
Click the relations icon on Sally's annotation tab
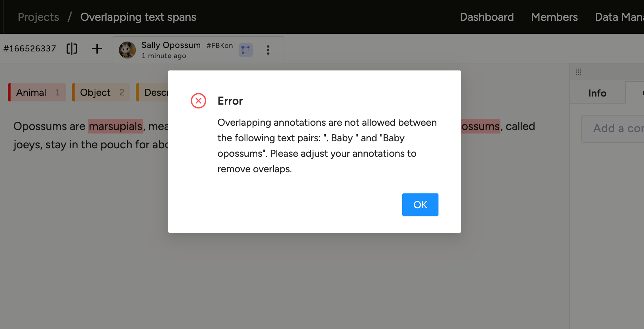click(246, 50)
